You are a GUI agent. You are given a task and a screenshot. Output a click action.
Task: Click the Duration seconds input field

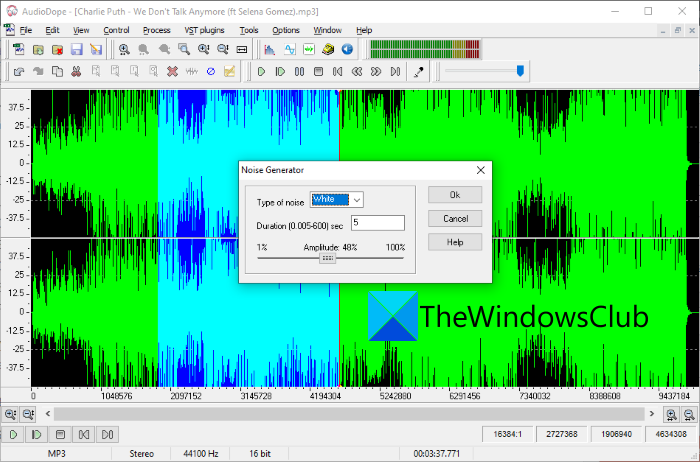click(378, 223)
